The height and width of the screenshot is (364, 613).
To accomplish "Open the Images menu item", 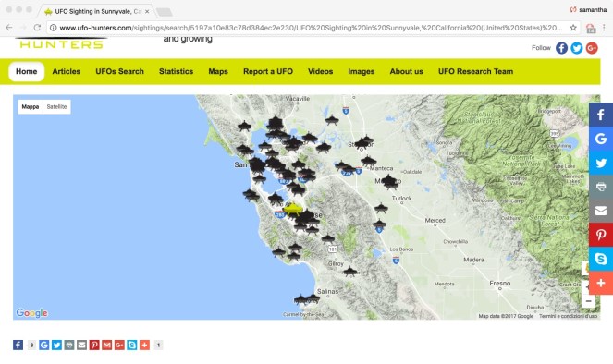I will tap(362, 71).
